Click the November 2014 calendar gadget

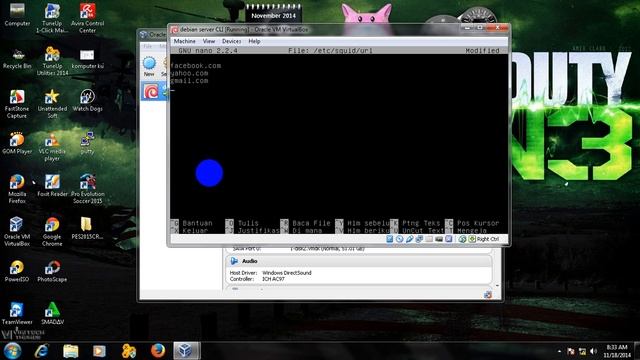(273, 13)
